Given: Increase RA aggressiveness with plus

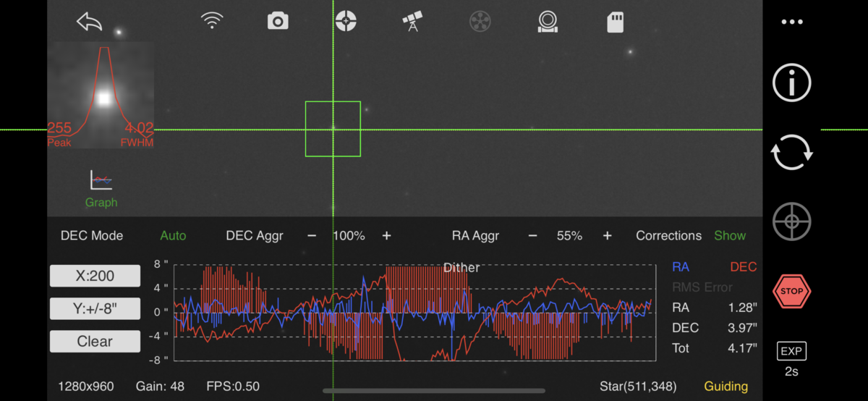Looking at the screenshot, I should [x=607, y=236].
